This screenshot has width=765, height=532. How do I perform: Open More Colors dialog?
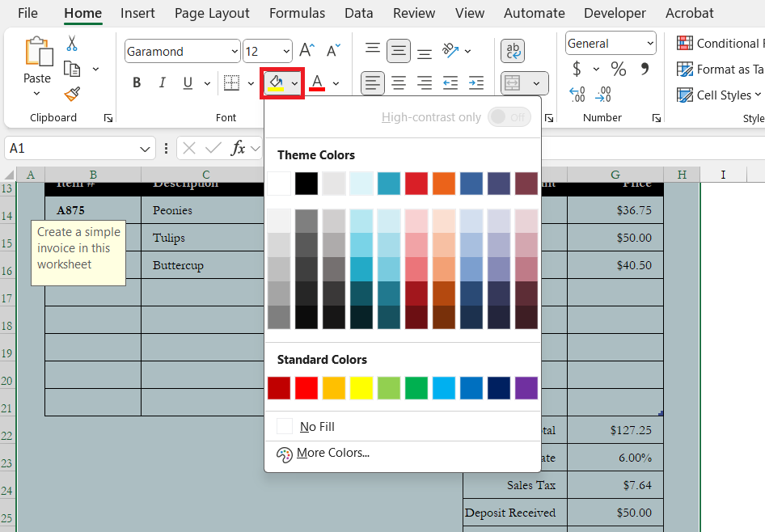pyautogui.click(x=403, y=453)
